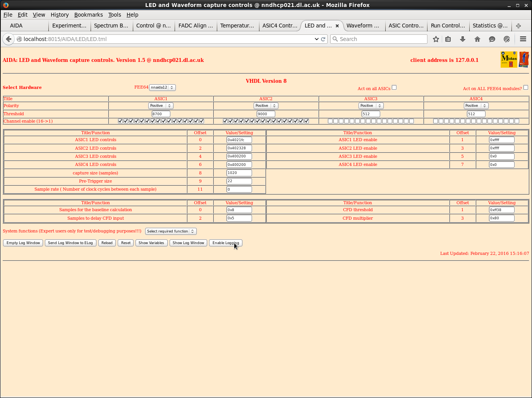Toggle first ASIC3 channel enable checkbox
532x398 pixels.
coord(330,121)
